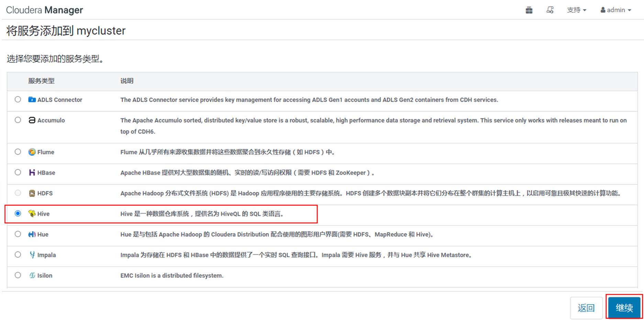Viewport: 644px width, 320px height.
Task: Click the Isilon service icon
Action: pyautogui.click(x=32, y=275)
